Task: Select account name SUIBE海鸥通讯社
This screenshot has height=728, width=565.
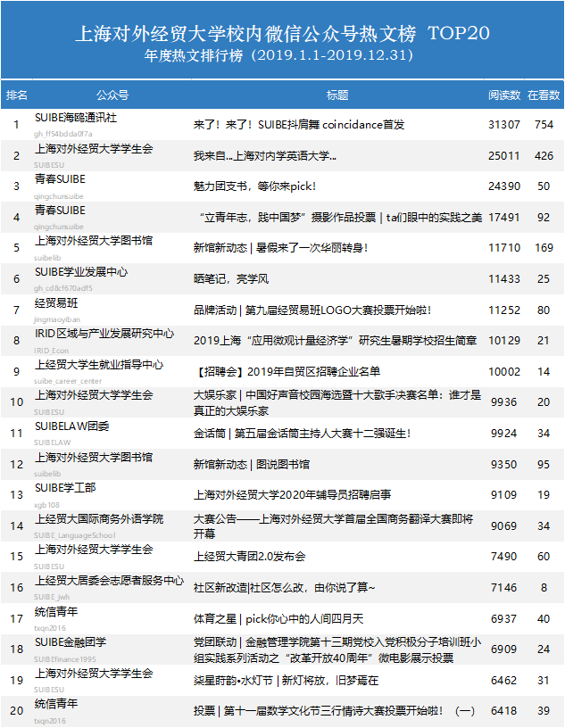Action: pyautogui.click(x=76, y=118)
